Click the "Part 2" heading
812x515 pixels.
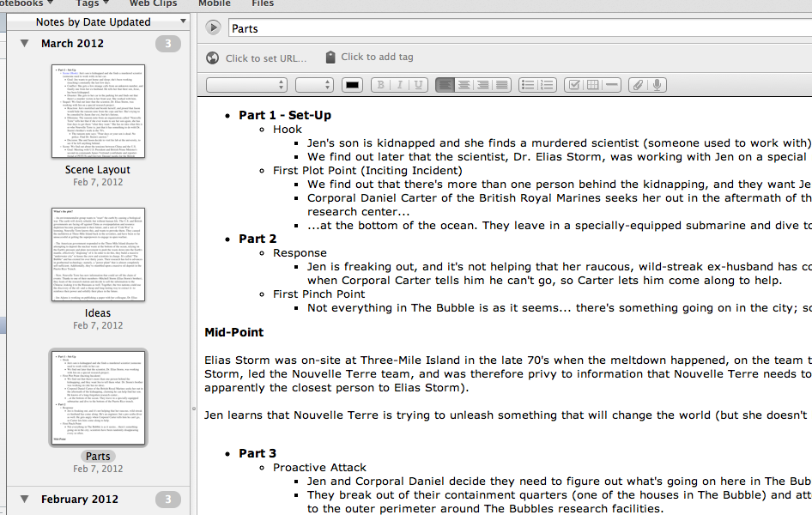coord(258,239)
